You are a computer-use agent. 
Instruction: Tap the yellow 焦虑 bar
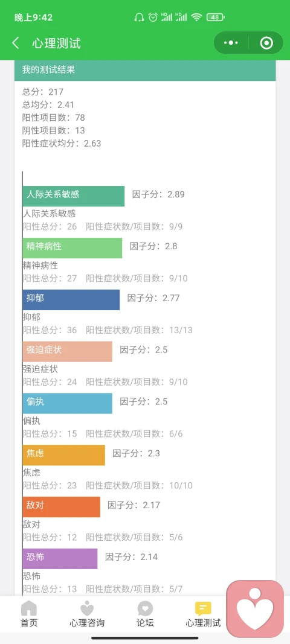[63, 454]
